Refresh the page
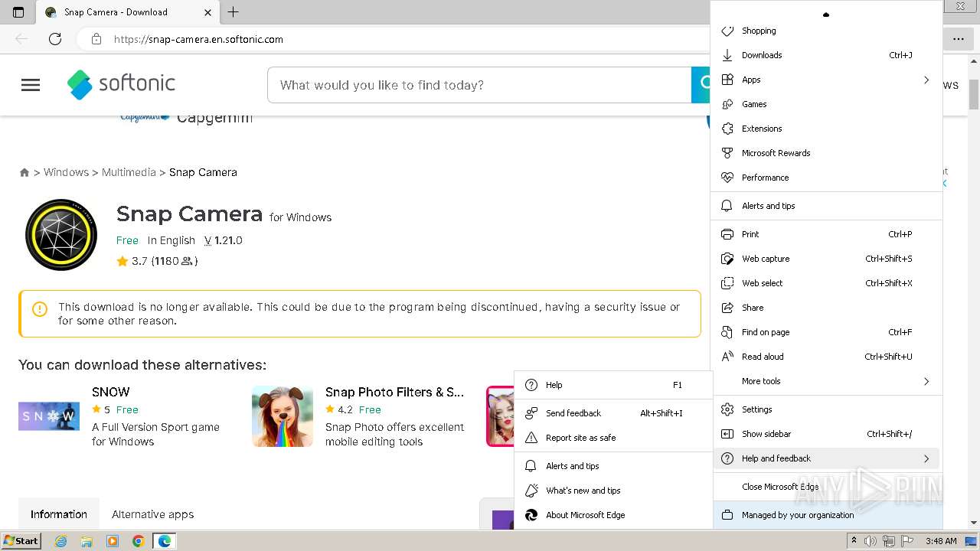 [55, 39]
